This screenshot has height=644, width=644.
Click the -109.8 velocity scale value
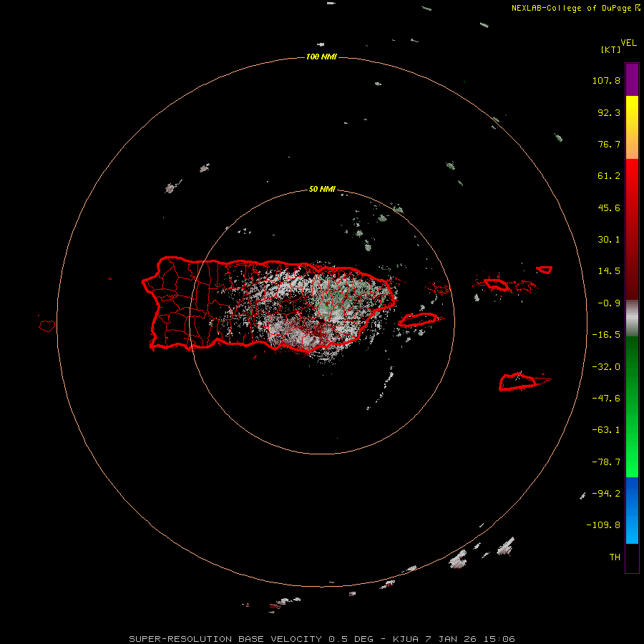tap(603, 525)
